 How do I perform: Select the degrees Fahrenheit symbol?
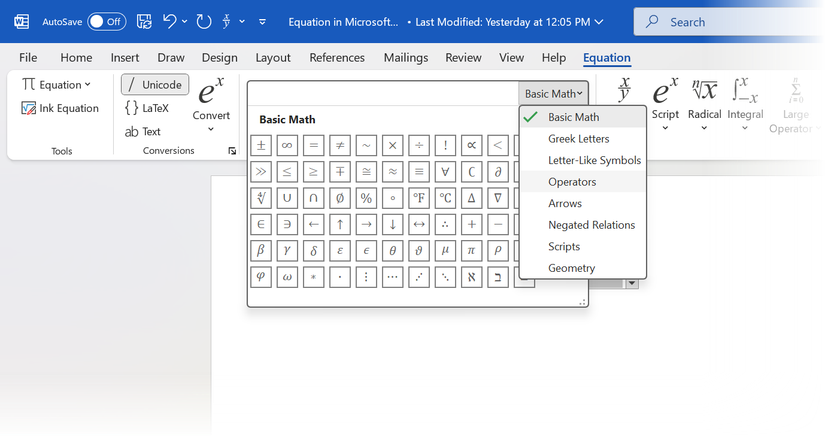[418, 197]
